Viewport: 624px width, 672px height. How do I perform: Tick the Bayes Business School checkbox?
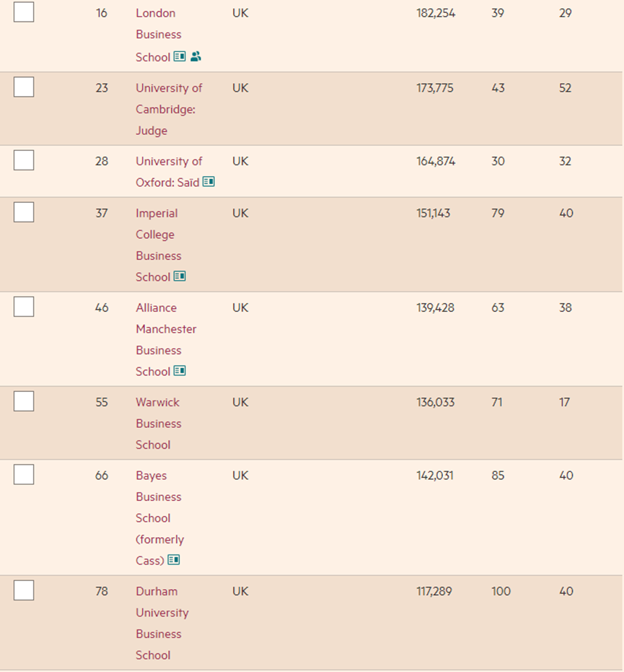pyautogui.click(x=24, y=475)
